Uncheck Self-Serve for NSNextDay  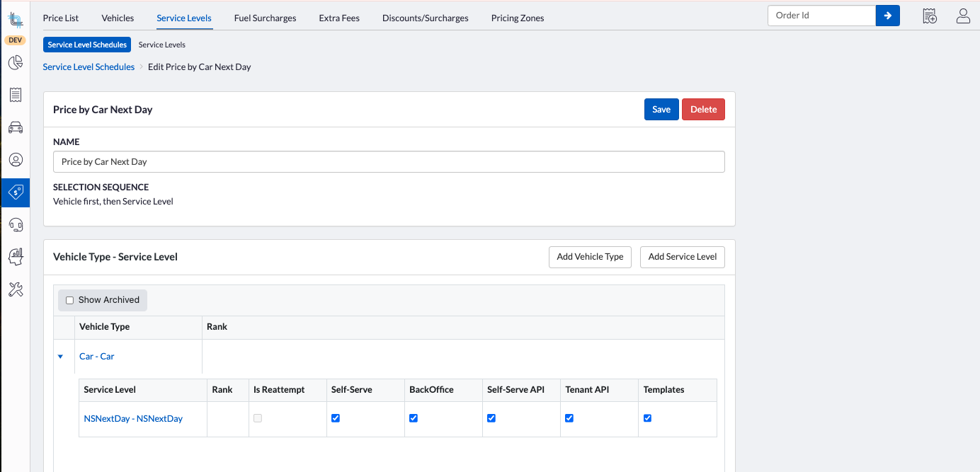click(336, 418)
